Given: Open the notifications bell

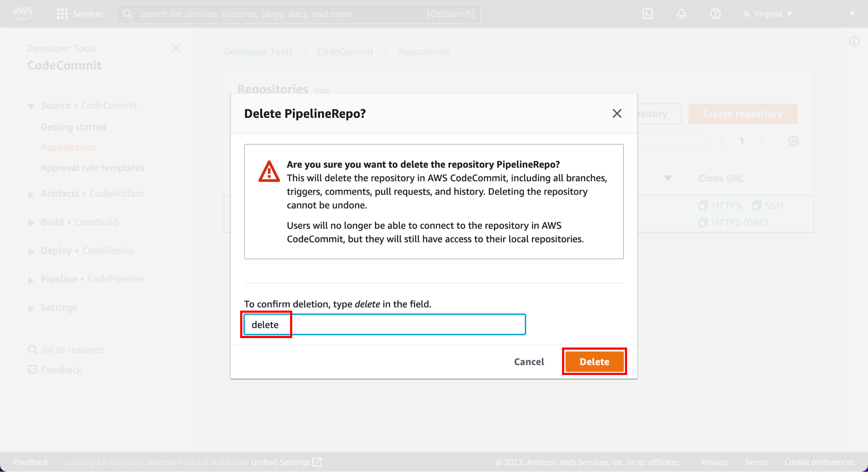Looking at the screenshot, I should point(681,14).
